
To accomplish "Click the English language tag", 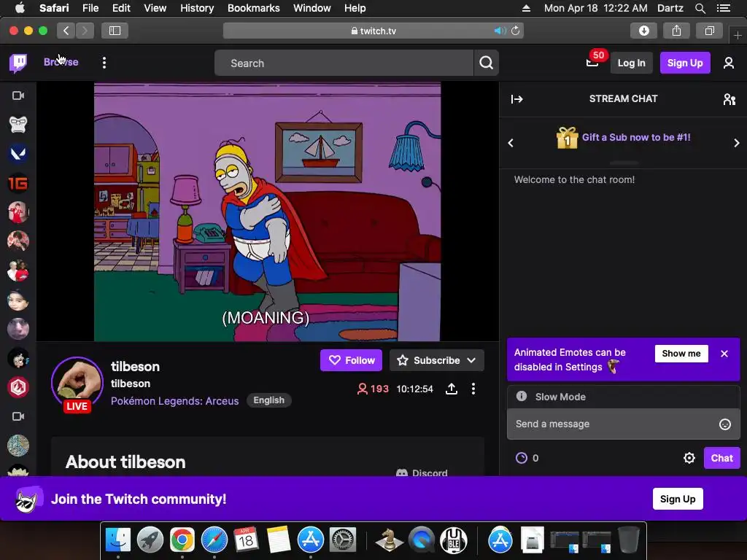I will [268, 400].
